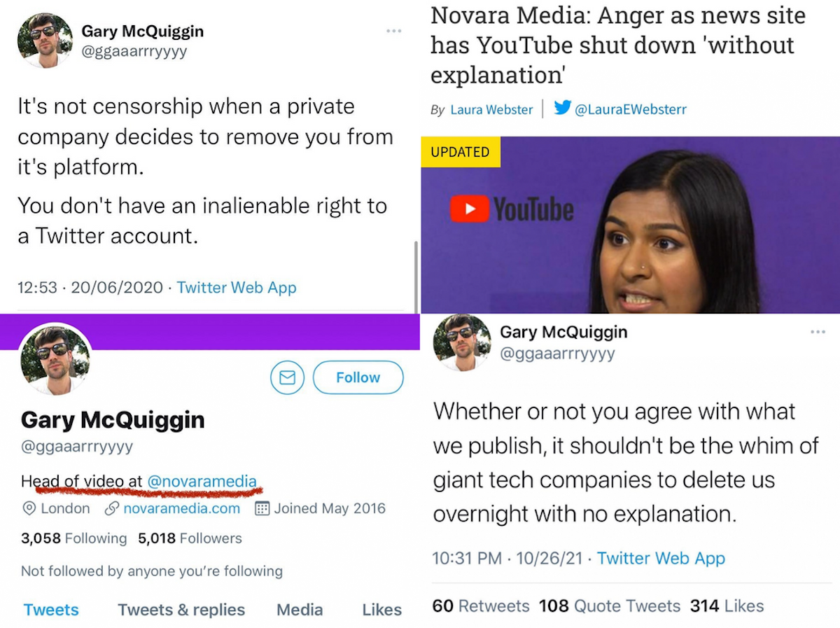The height and width of the screenshot is (628, 840).
Task: Click the @LauraEWebsterr Twitter handle
Action: (630, 109)
